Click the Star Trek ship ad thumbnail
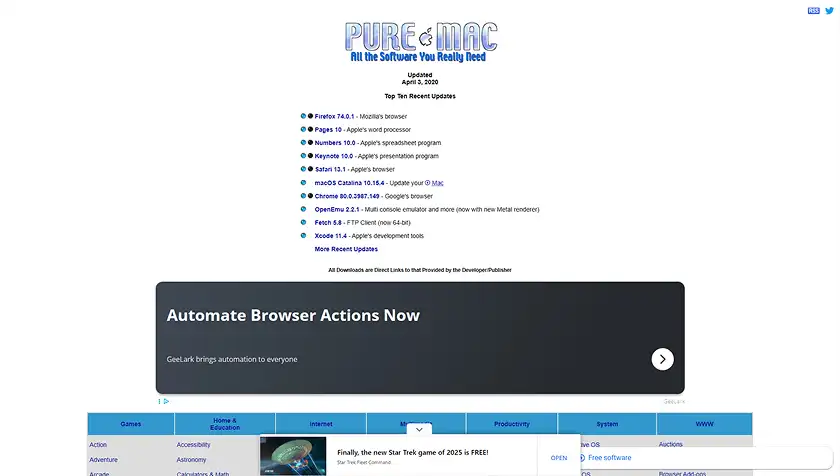 [293, 456]
